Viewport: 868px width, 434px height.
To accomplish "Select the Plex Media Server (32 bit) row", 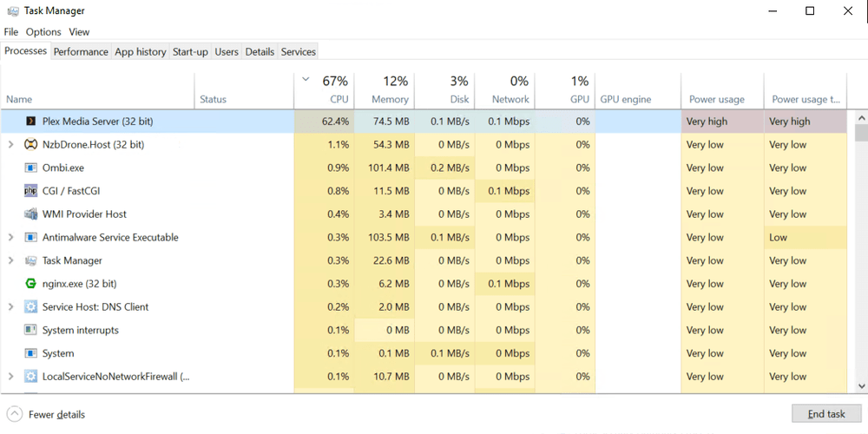I will pyautogui.click(x=424, y=122).
